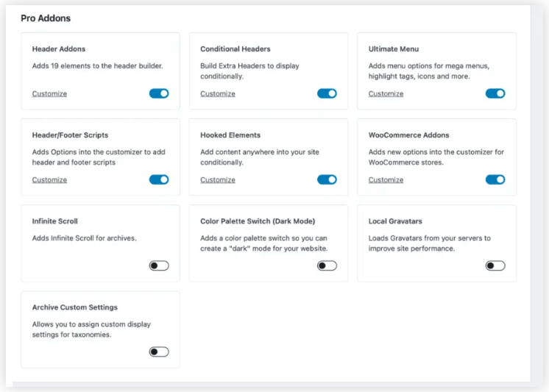549x392 pixels.
Task: Click Customize under Conditional Headers
Action: click(218, 94)
